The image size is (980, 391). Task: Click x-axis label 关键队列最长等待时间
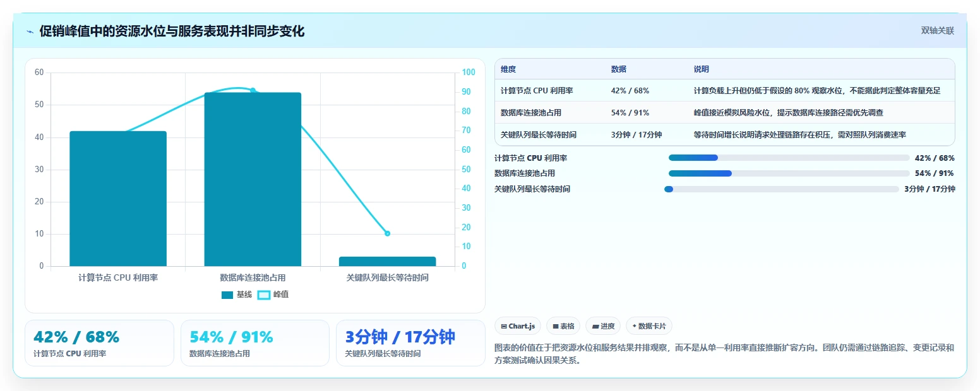387,277
